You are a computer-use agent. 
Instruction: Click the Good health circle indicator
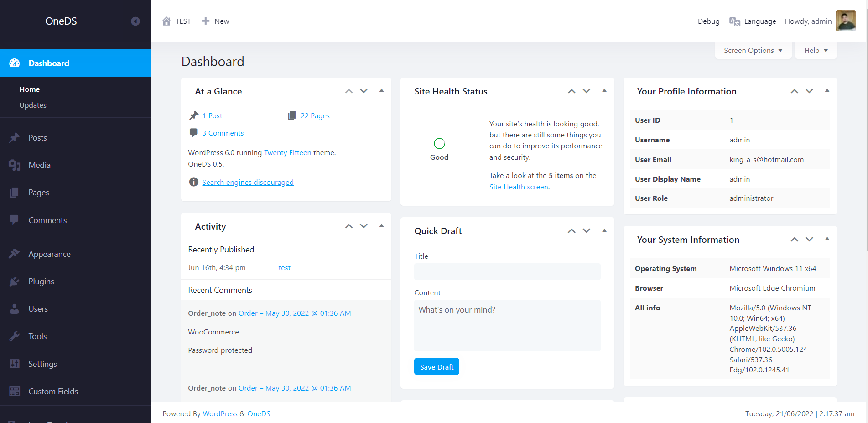(x=439, y=144)
